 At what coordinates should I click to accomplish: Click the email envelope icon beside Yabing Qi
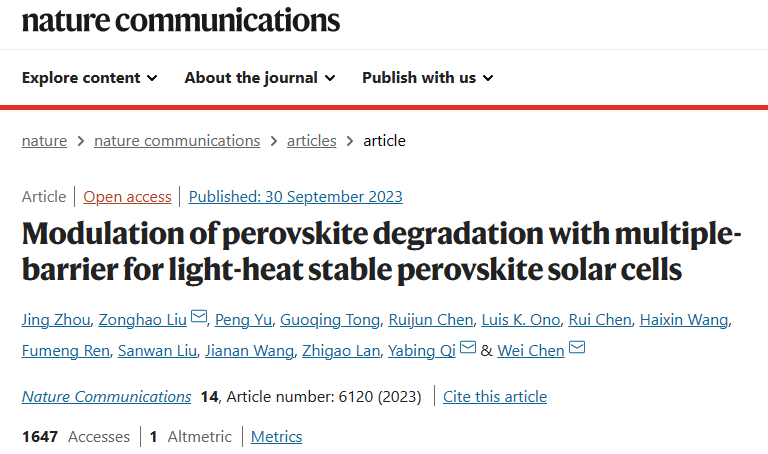pos(468,348)
